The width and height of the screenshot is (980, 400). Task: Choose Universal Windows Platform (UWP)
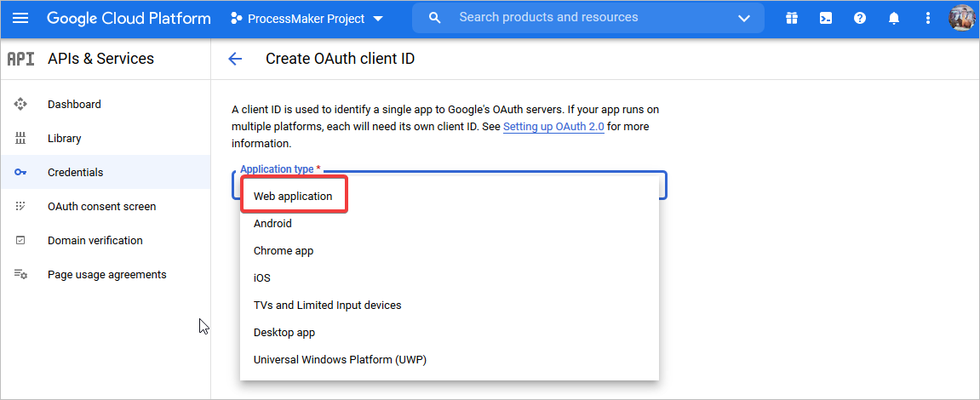pyautogui.click(x=450, y=360)
